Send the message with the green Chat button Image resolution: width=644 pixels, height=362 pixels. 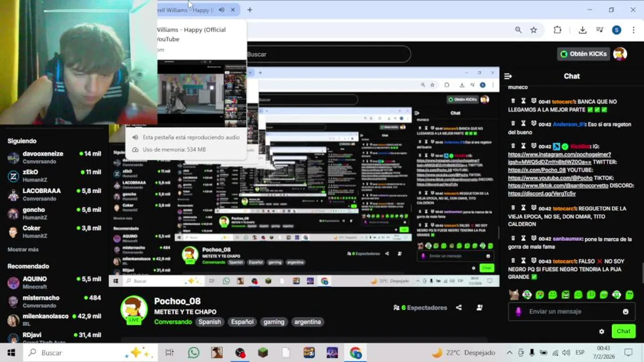click(x=623, y=331)
